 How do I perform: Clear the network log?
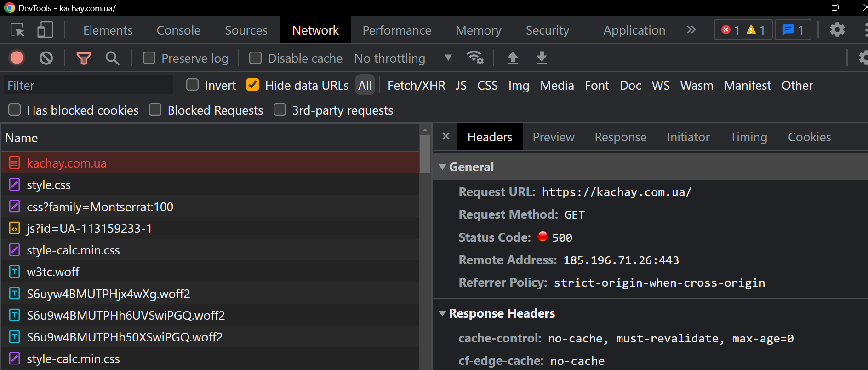[46, 58]
